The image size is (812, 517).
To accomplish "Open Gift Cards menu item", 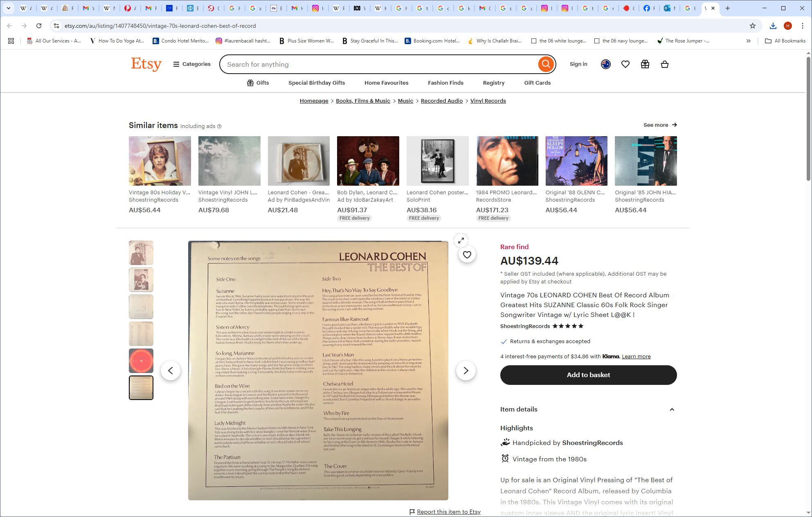I will pos(537,83).
